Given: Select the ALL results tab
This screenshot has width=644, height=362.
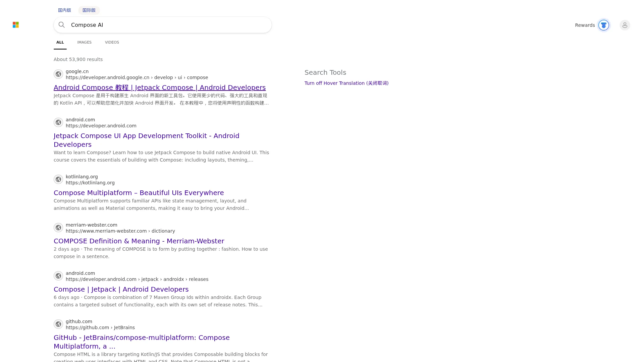Looking at the screenshot, I should point(60,42).
